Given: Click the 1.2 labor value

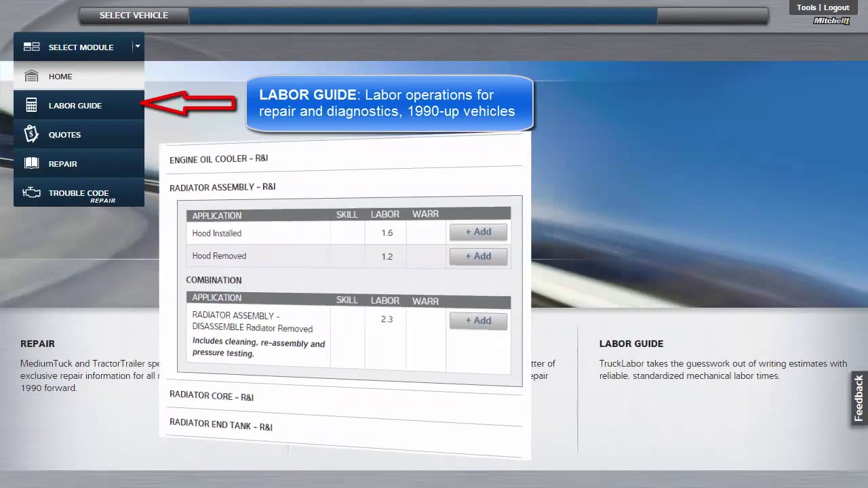Looking at the screenshot, I should tap(387, 256).
